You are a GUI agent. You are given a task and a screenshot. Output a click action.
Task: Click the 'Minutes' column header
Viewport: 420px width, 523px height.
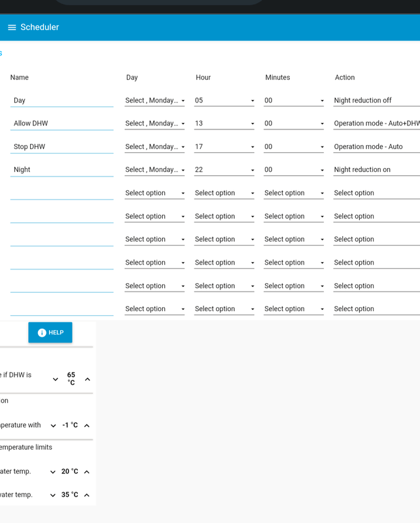pos(277,77)
